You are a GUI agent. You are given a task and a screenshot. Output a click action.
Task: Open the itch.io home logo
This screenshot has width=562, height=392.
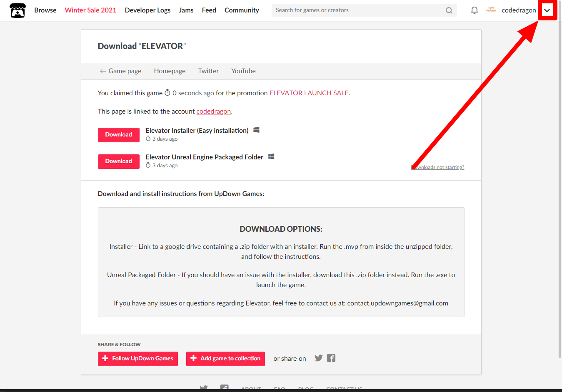[x=18, y=10]
